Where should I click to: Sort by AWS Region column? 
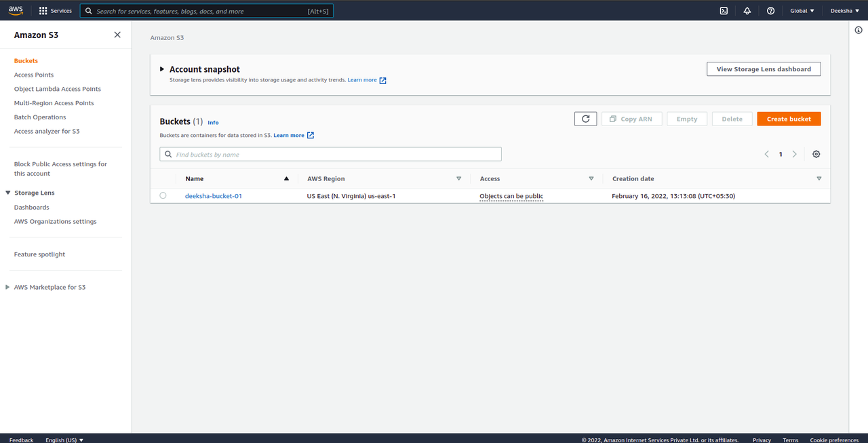tap(384, 178)
